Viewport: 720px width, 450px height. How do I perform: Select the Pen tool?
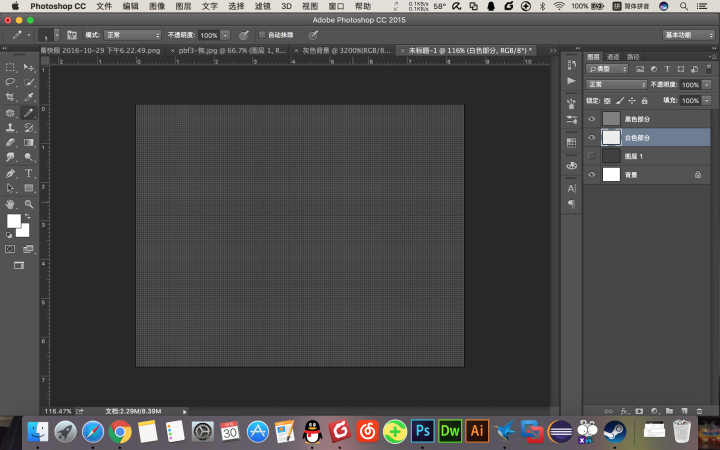pos(10,173)
